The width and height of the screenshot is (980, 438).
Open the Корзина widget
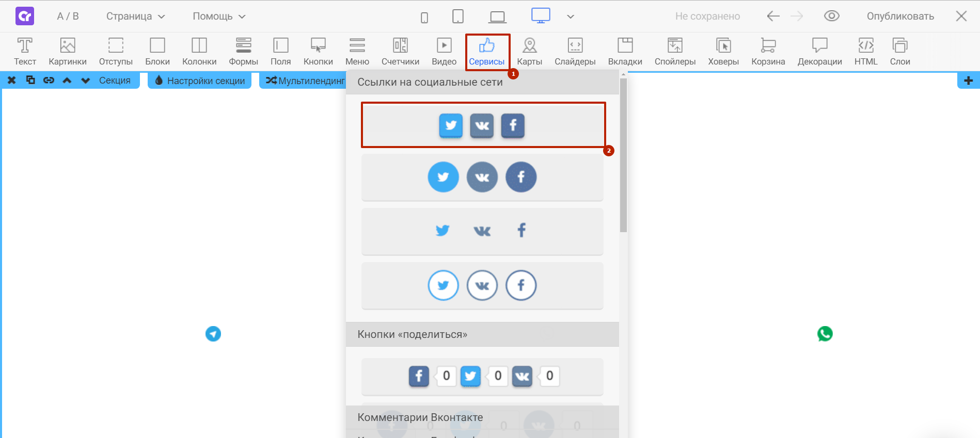click(x=768, y=52)
